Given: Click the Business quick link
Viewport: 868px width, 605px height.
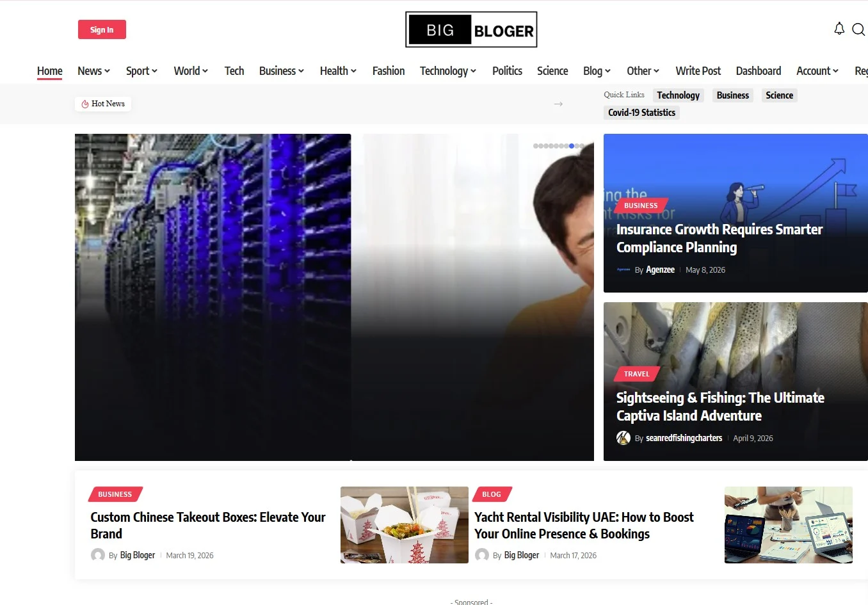Looking at the screenshot, I should pos(733,95).
